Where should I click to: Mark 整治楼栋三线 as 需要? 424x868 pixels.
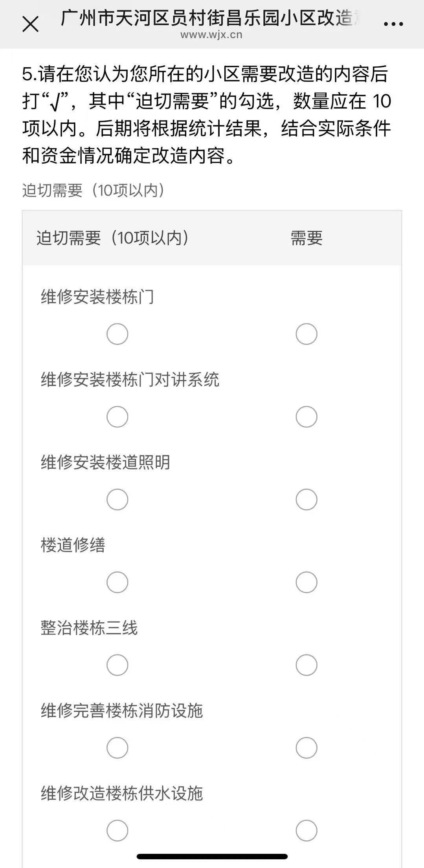[307, 665]
